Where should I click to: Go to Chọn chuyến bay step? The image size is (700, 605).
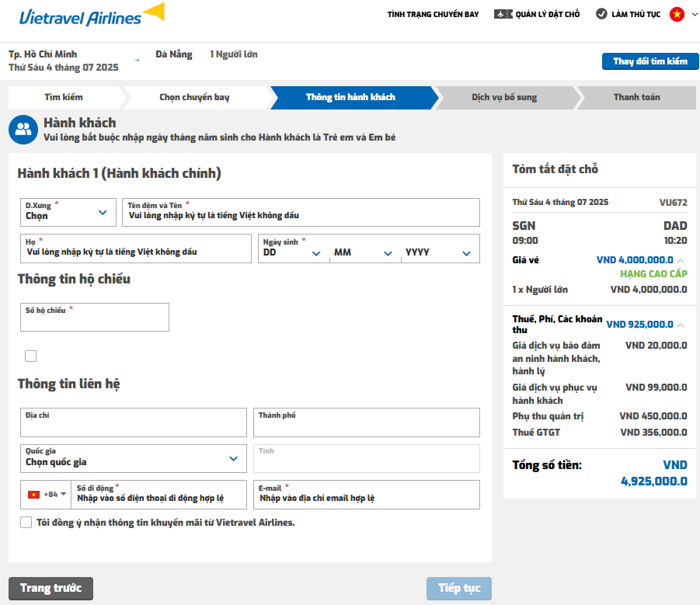195,97
